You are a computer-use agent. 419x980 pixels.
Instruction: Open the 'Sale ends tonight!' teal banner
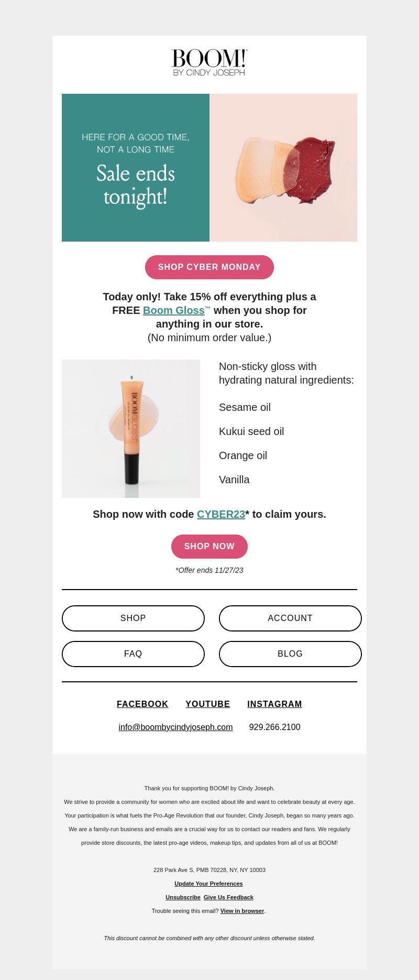tap(136, 168)
